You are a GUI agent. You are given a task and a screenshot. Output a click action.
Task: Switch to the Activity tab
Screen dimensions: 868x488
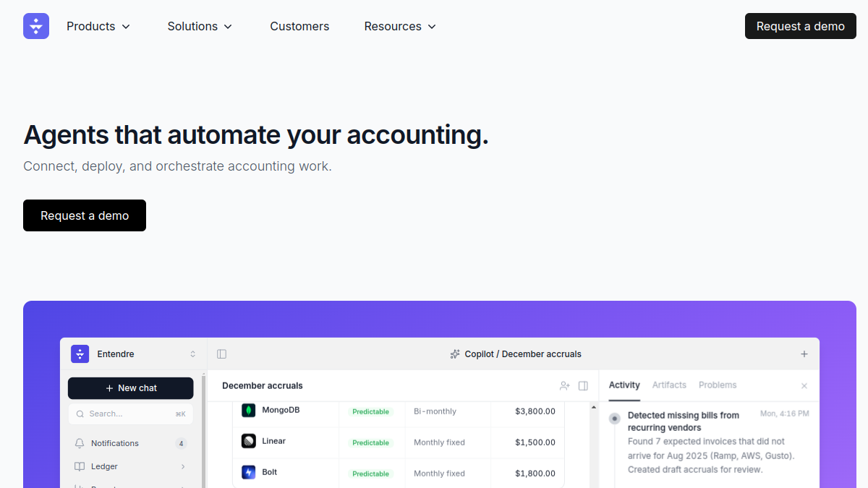[x=624, y=385]
